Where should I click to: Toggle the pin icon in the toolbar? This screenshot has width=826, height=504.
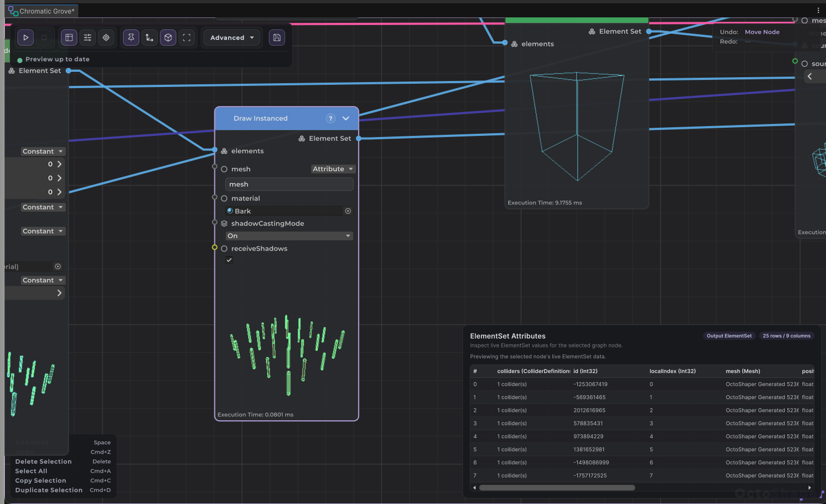(131, 38)
